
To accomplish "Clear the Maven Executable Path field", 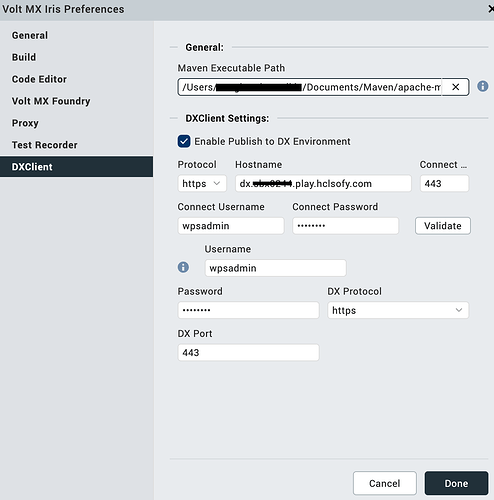I will coord(455,87).
